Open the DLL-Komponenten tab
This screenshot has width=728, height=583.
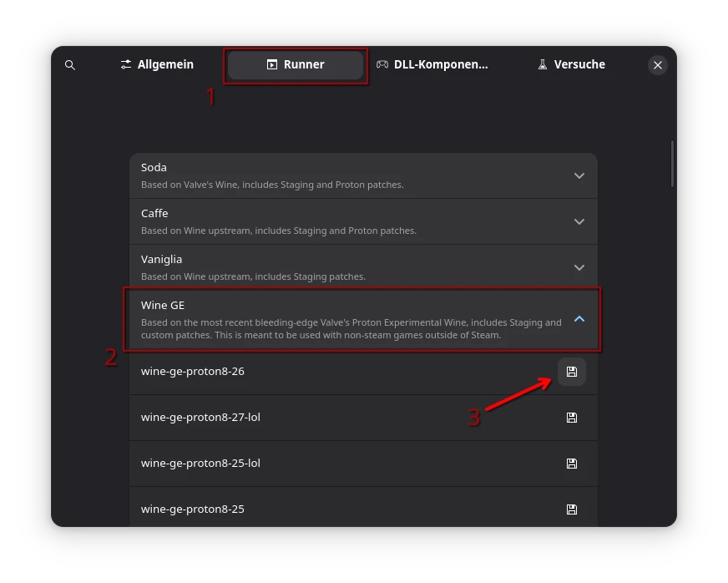(x=432, y=64)
